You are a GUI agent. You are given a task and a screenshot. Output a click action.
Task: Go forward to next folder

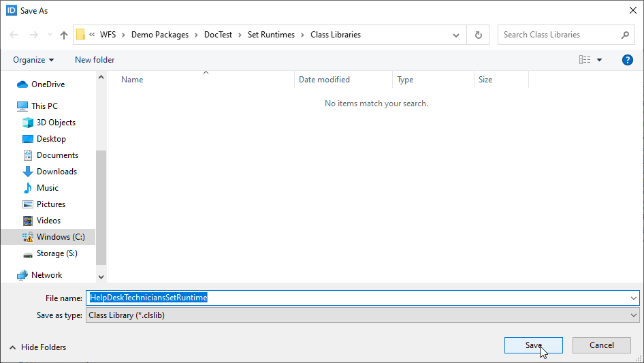[33, 35]
